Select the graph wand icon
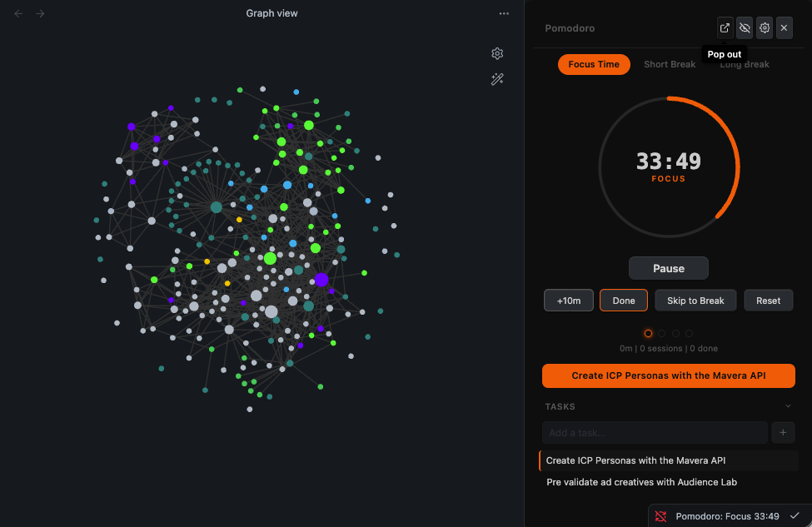 (497, 79)
